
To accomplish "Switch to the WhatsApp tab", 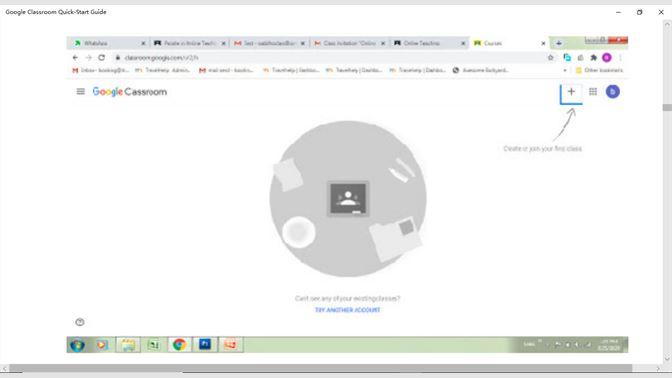I will [107, 43].
